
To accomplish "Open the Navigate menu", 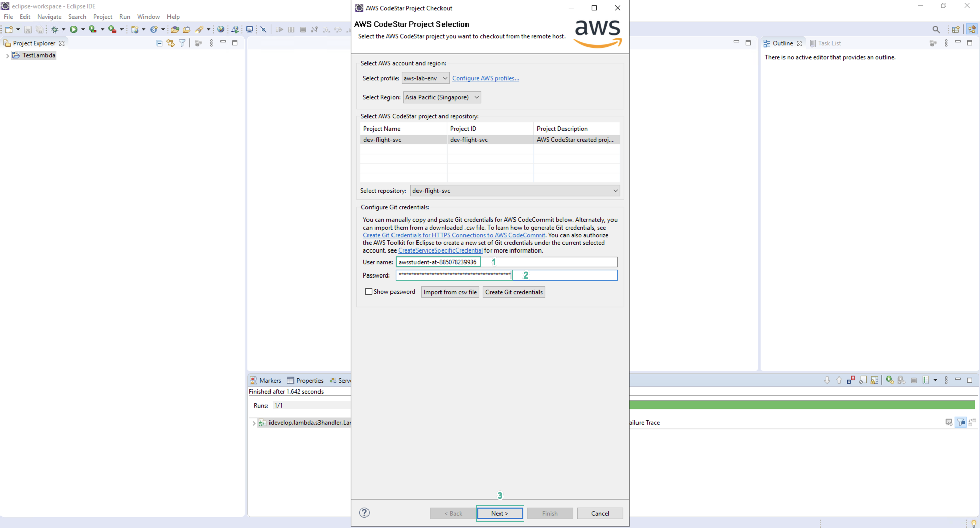I will 49,17.
